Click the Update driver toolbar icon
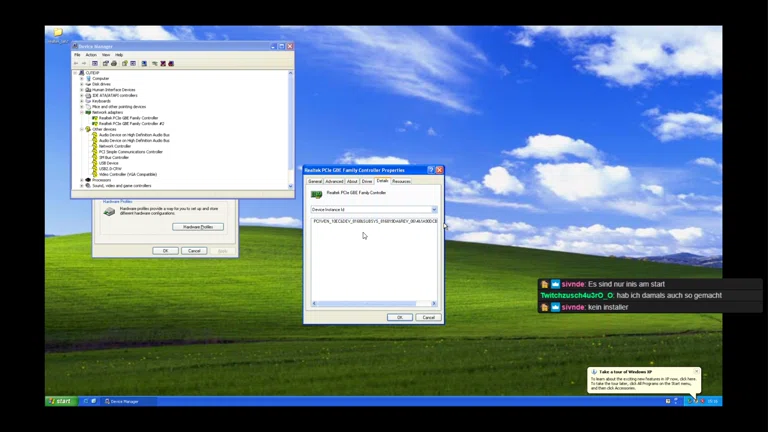 [x=155, y=64]
